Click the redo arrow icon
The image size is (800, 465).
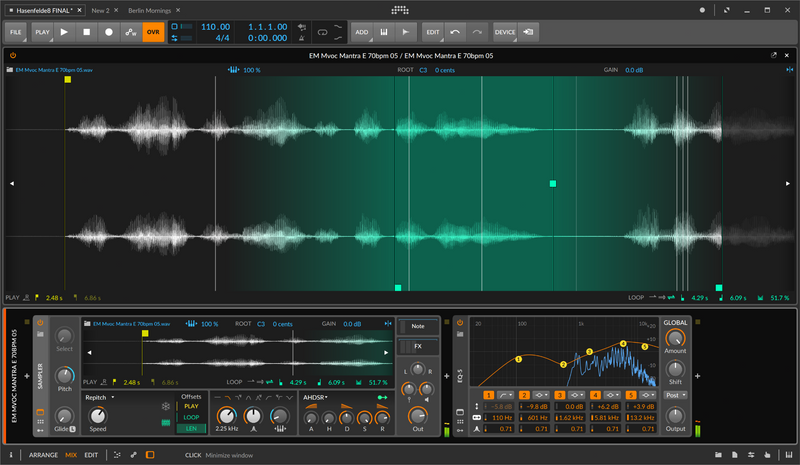[477, 32]
